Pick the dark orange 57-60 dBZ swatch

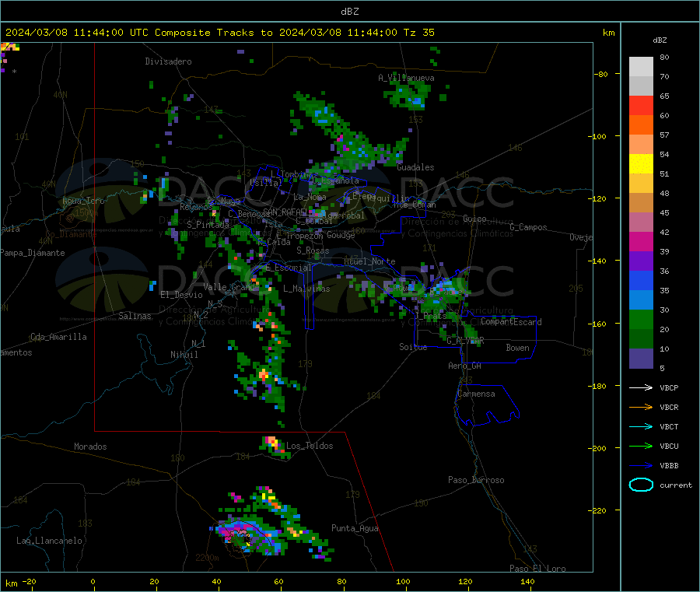pos(641,125)
